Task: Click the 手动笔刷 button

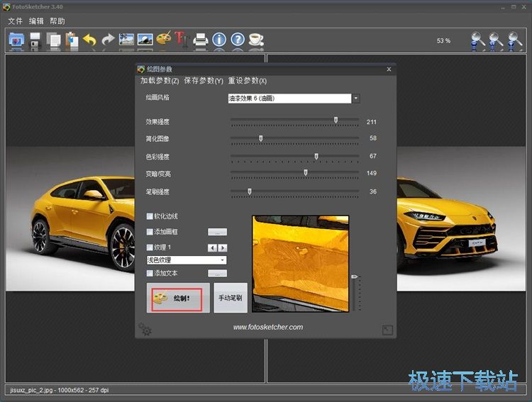Action: coord(231,298)
